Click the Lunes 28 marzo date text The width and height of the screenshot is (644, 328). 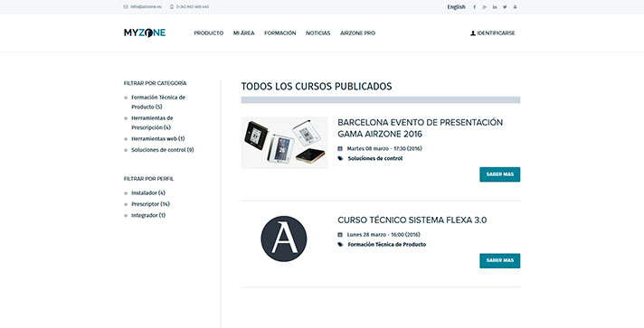pyautogui.click(x=384, y=235)
